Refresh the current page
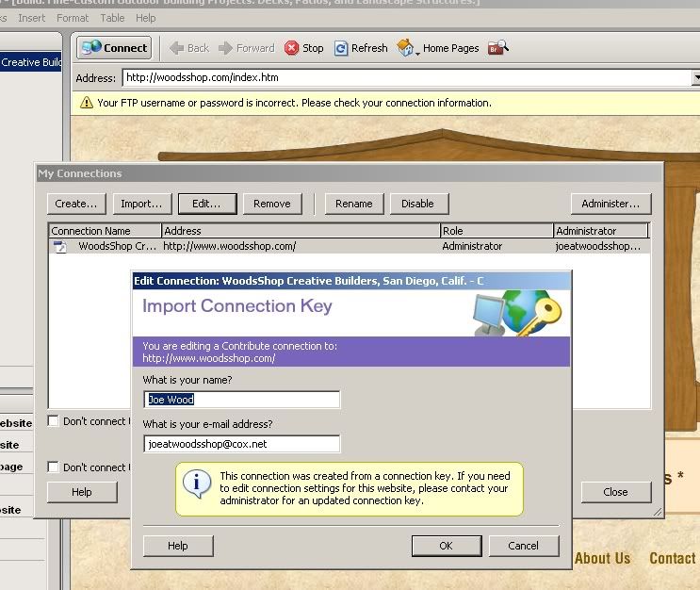The height and width of the screenshot is (590, 700). [x=360, y=48]
